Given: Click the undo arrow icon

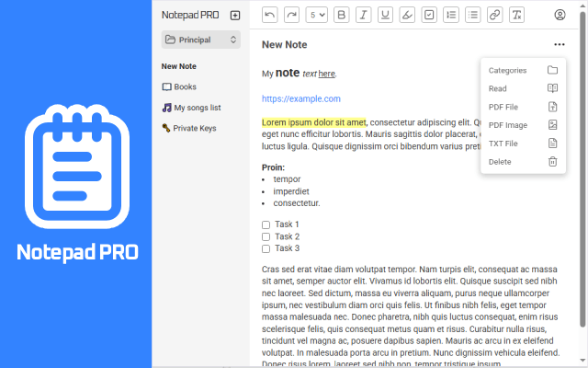Looking at the screenshot, I should click(x=269, y=15).
